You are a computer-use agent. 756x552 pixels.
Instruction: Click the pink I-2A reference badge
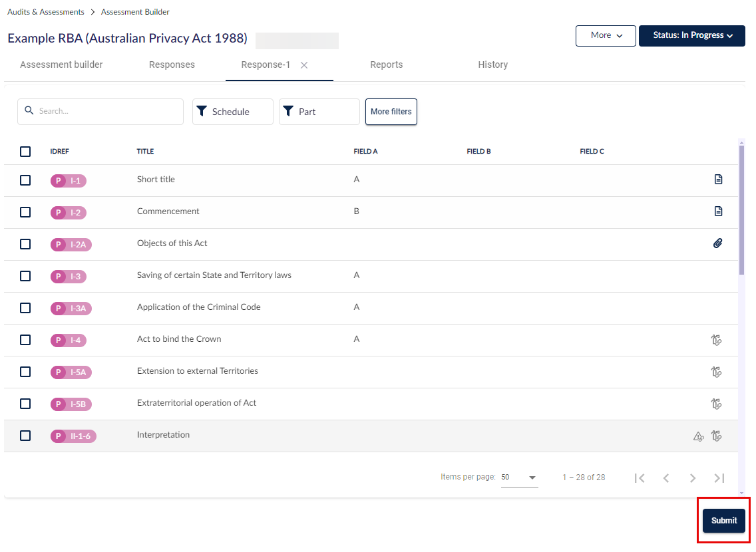(71, 244)
